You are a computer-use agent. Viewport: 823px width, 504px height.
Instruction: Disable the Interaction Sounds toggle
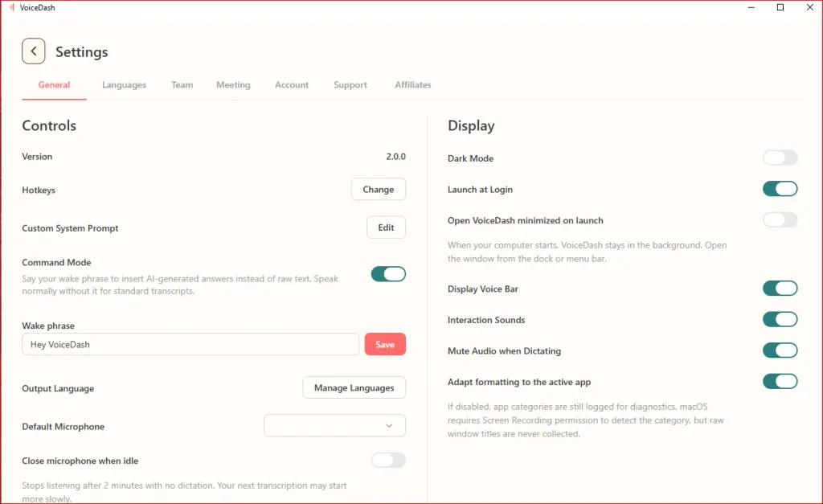[780, 319]
